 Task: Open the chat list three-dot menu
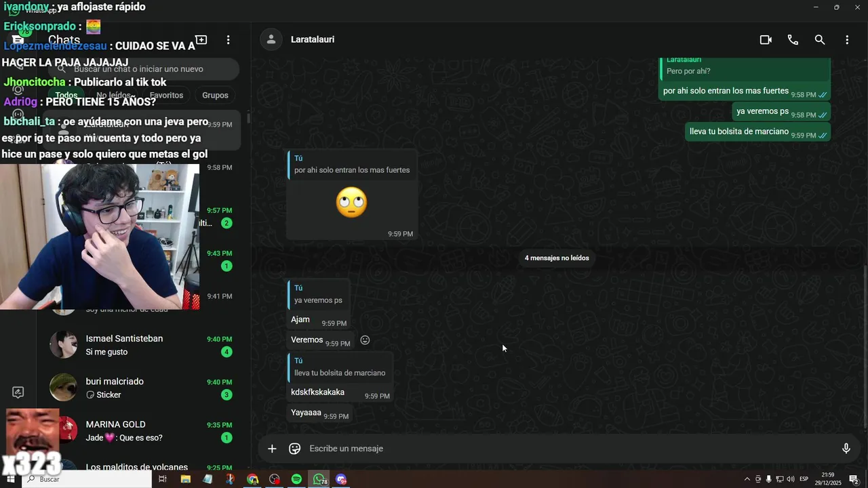coord(229,40)
